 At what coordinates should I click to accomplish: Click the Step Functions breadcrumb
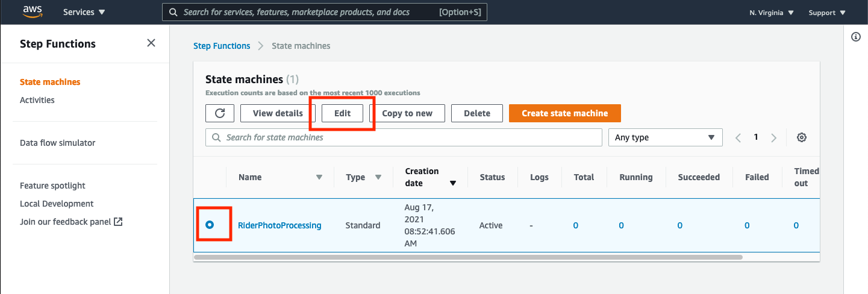[222, 46]
